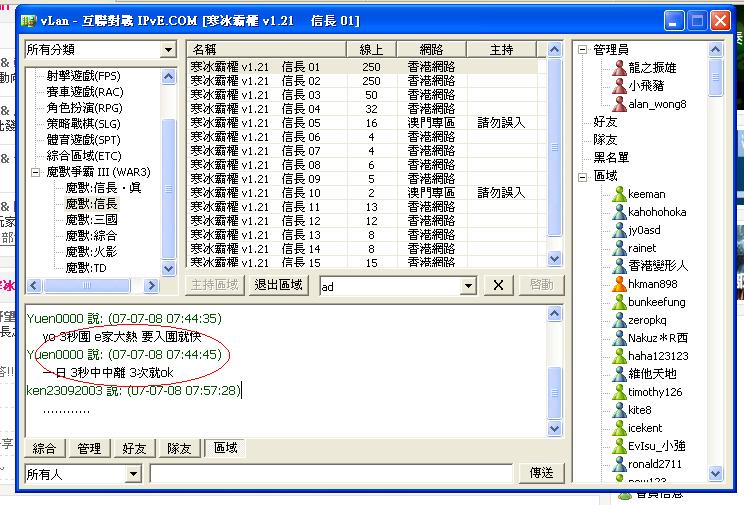Sort room list by 主持 column header
Viewport: 744px width, 505px height.
tap(502, 49)
